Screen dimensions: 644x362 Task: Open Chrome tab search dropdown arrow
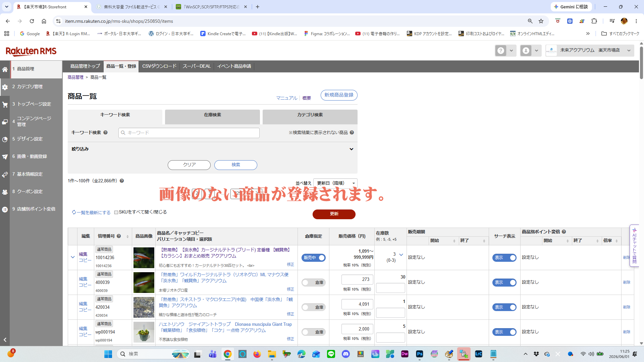coord(7,7)
